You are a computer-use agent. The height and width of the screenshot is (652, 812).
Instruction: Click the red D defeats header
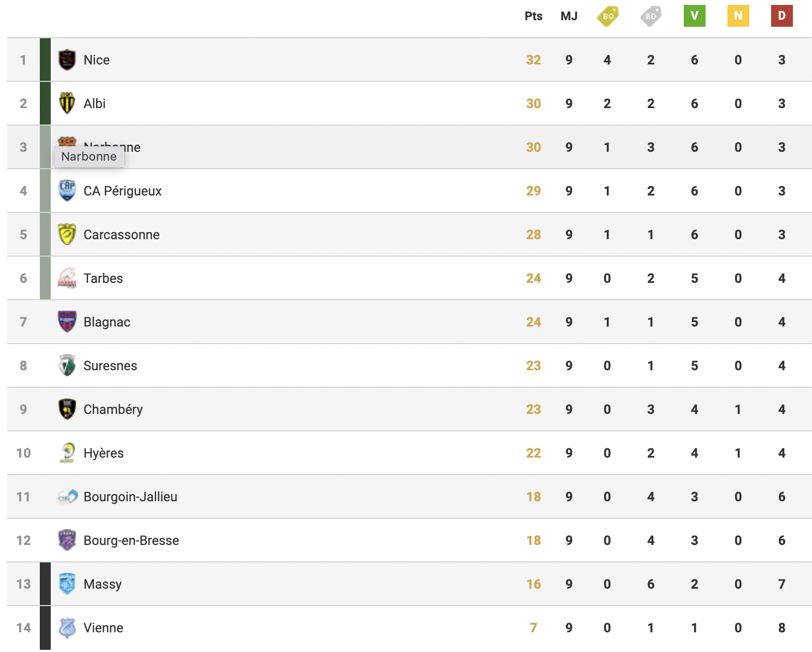pos(782,16)
